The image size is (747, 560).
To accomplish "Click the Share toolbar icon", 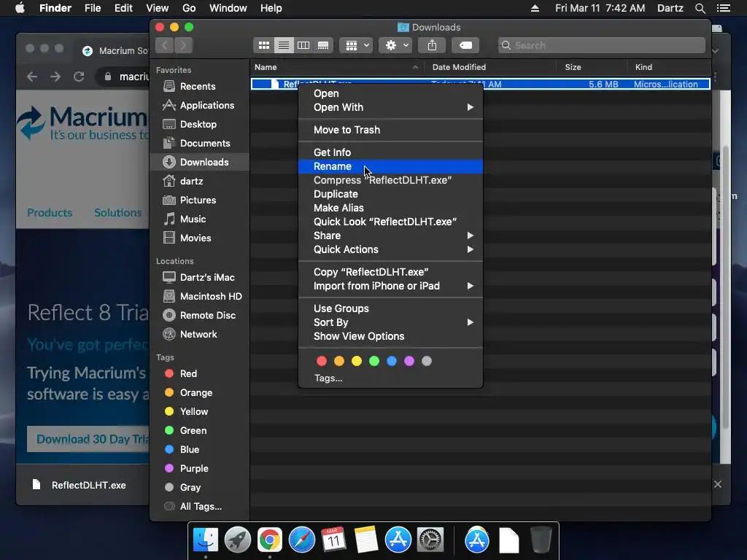I will coord(432,45).
